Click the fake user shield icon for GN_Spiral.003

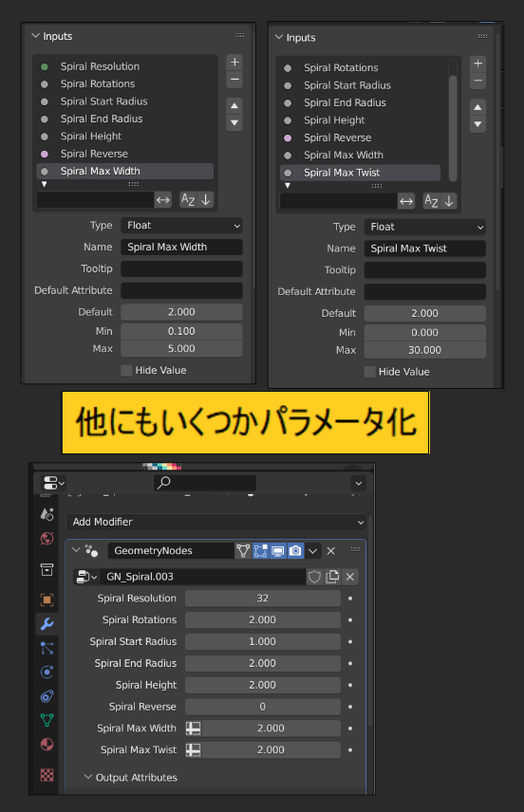coord(314,577)
